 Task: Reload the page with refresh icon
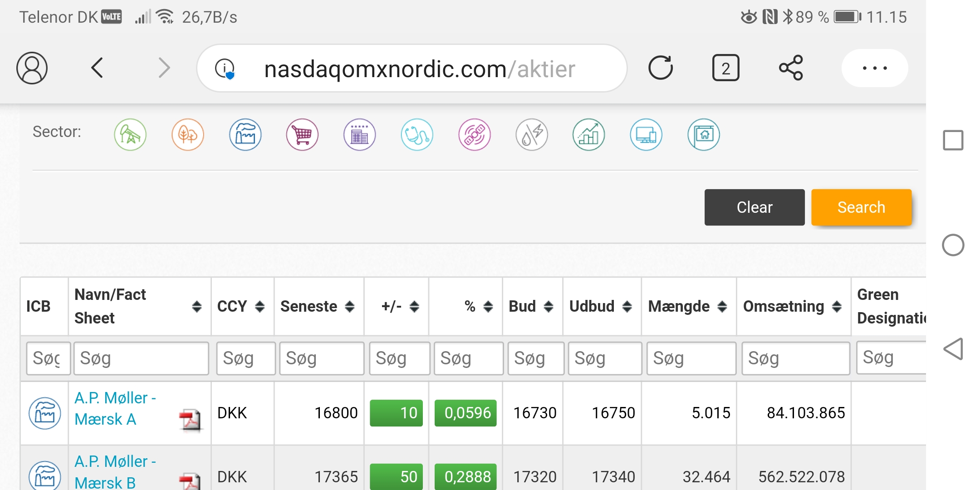661,68
